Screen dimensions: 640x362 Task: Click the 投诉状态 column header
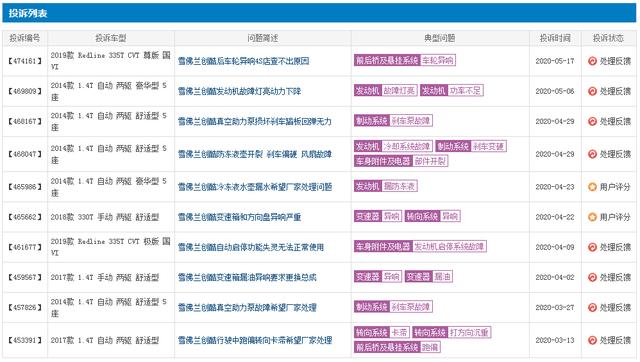pyautogui.click(x=608, y=38)
